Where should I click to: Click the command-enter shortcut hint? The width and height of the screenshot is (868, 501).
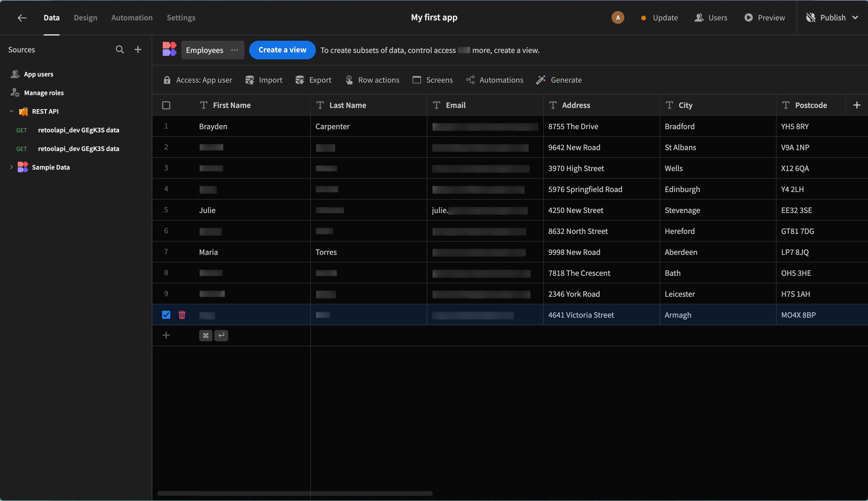tap(213, 335)
